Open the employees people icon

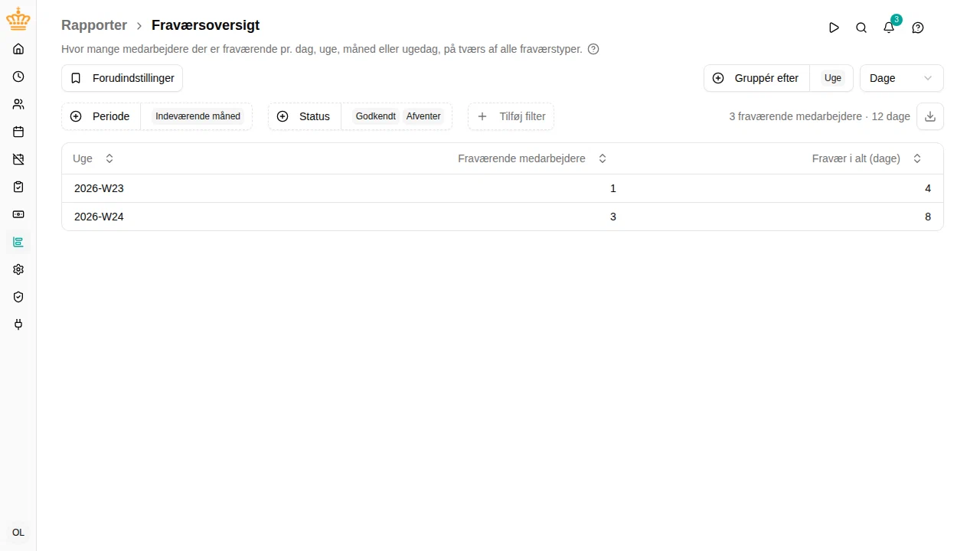pos(18,104)
